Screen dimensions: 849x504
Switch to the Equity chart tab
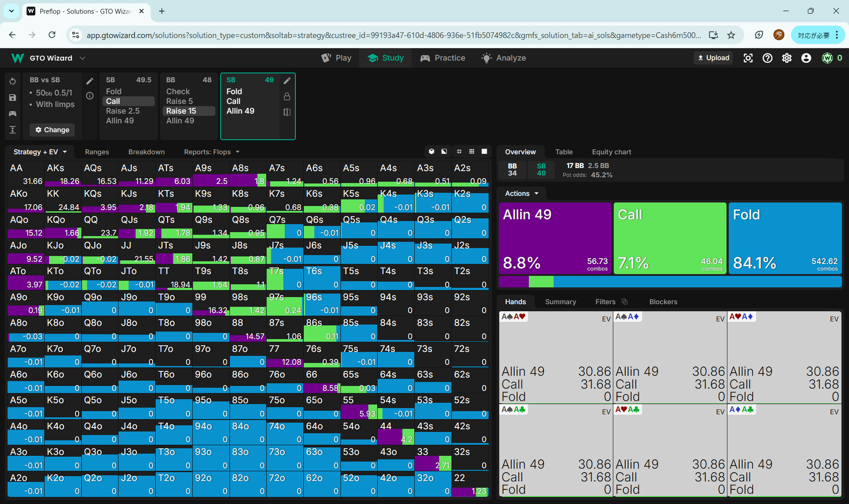(611, 152)
